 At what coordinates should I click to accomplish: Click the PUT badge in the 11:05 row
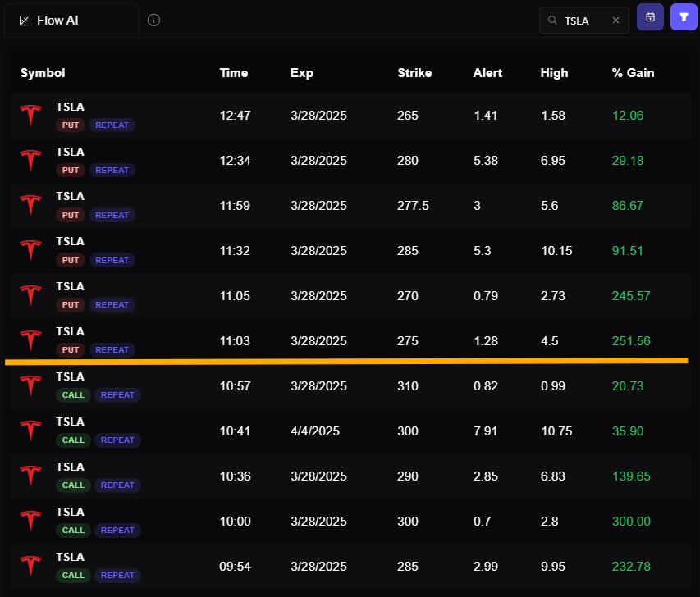[71, 305]
